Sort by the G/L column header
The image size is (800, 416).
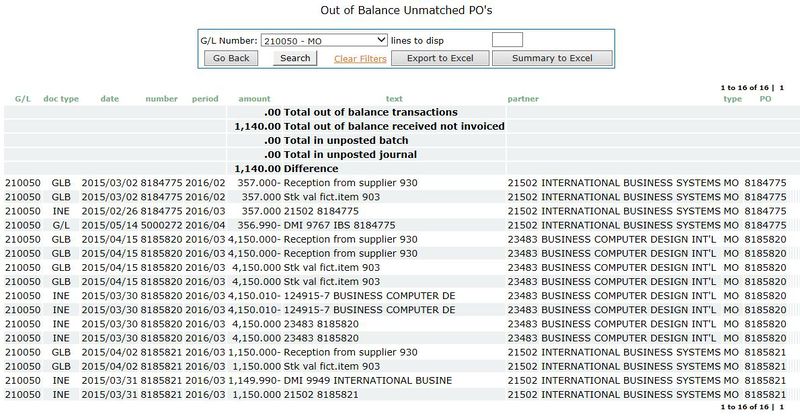tap(22, 99)
